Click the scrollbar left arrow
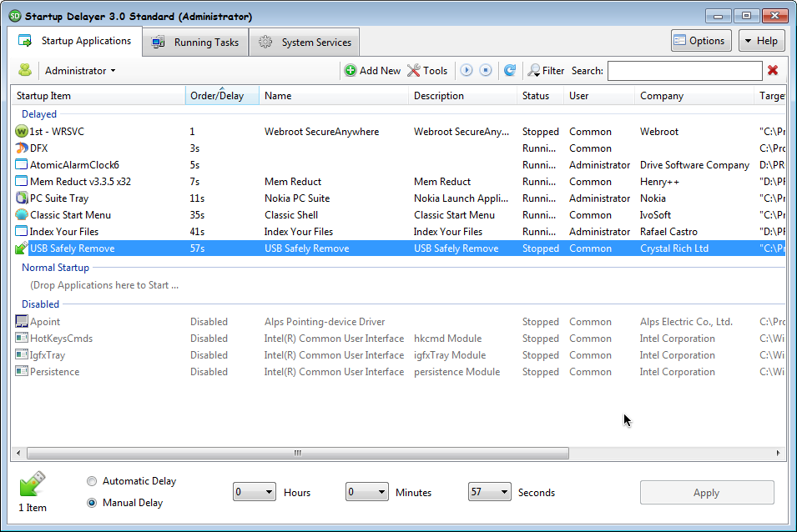797x532 pixels. coord(18,453)
